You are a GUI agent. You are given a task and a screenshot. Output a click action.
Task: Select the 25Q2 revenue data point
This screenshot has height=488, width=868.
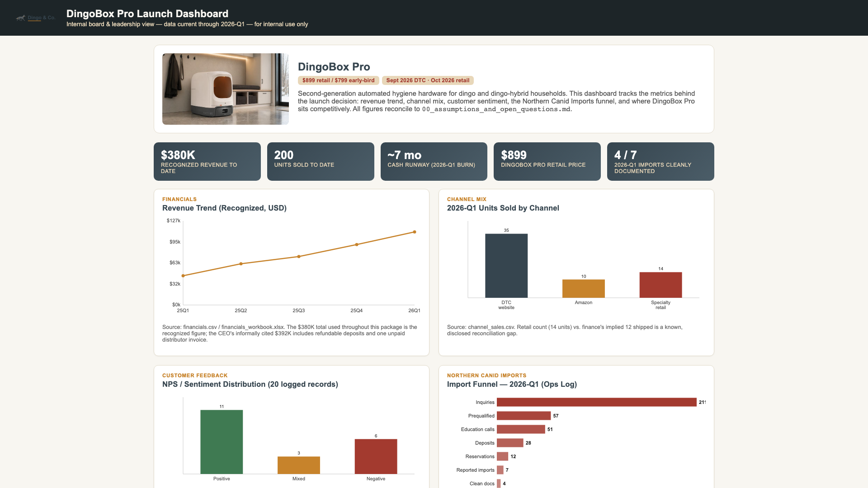(241, 264)
